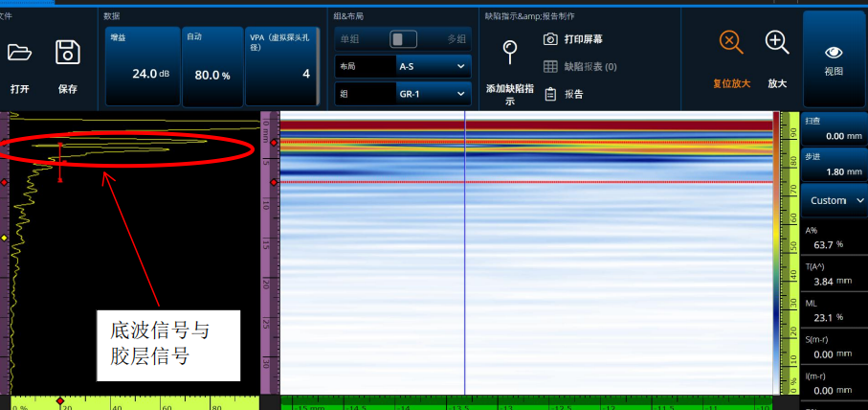Open a file with the 打开 folder icon

point(19,53)
